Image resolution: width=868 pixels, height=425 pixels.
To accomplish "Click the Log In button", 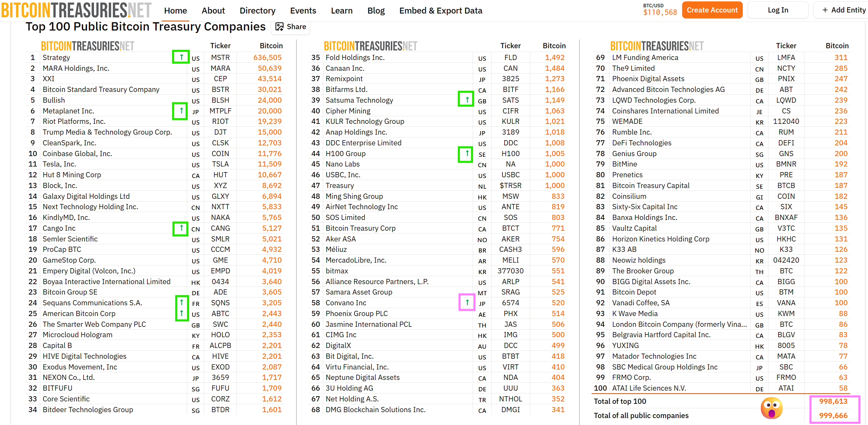I will point(777,10).
